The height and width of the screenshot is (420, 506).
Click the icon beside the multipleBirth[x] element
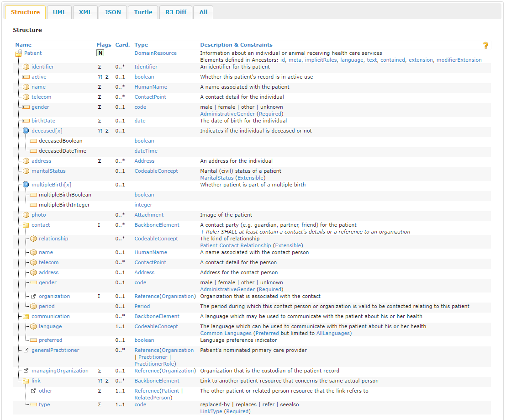click(x=26, y=185)
